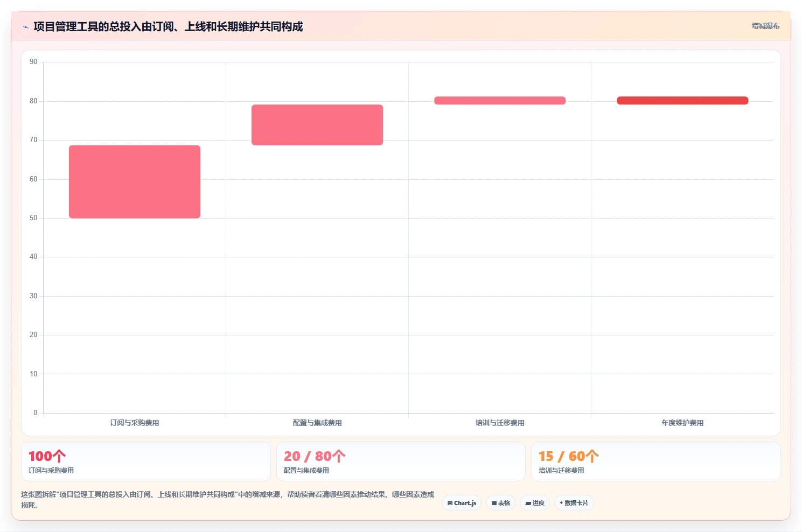The height and width of the screenshot is (532, 802).
Task: Click the lightning icon beside the chart title
Action: (x=25, y=27)
